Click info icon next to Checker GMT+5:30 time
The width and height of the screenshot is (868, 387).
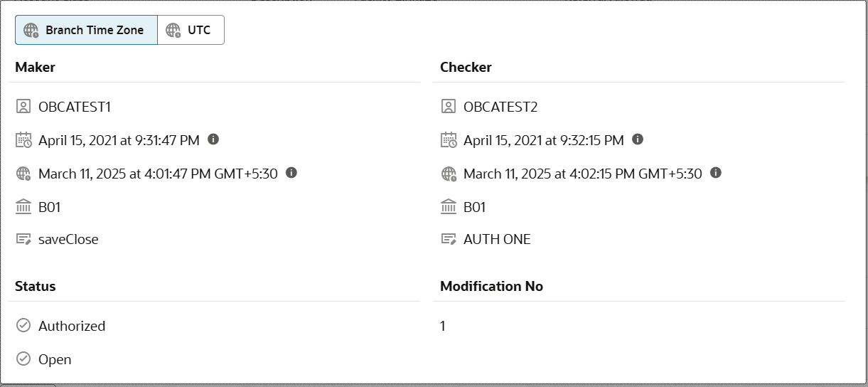tap(716, 172)
